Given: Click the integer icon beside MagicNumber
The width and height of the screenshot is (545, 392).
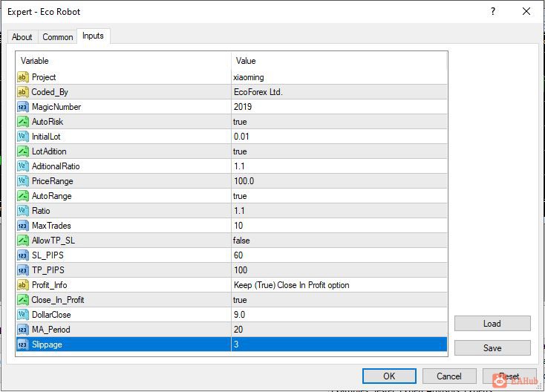Looking at the screenshot, I should [22, 107].
